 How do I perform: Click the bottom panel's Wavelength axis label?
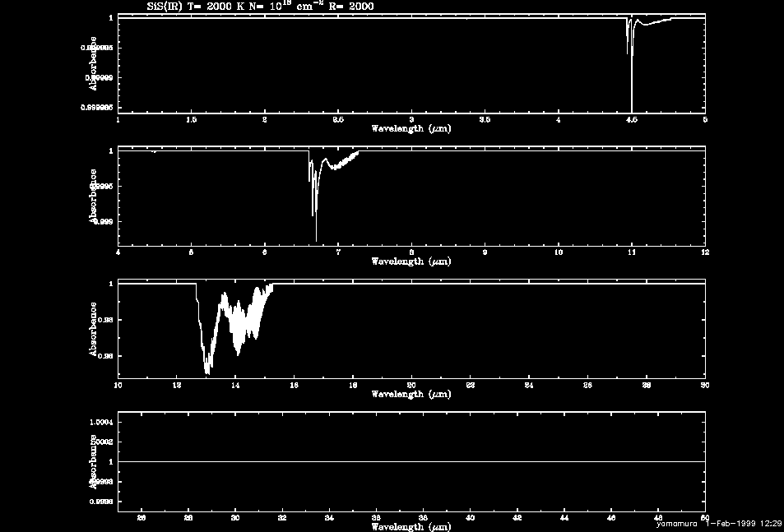[x=411, y=526]
